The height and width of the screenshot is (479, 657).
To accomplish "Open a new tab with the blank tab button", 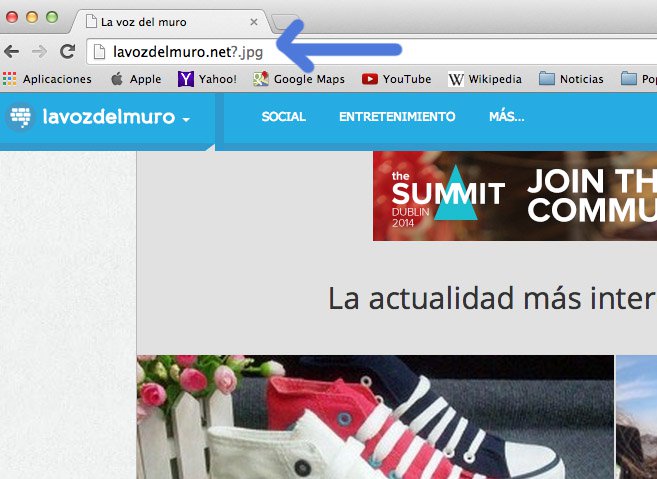I will tap(285, 23).
